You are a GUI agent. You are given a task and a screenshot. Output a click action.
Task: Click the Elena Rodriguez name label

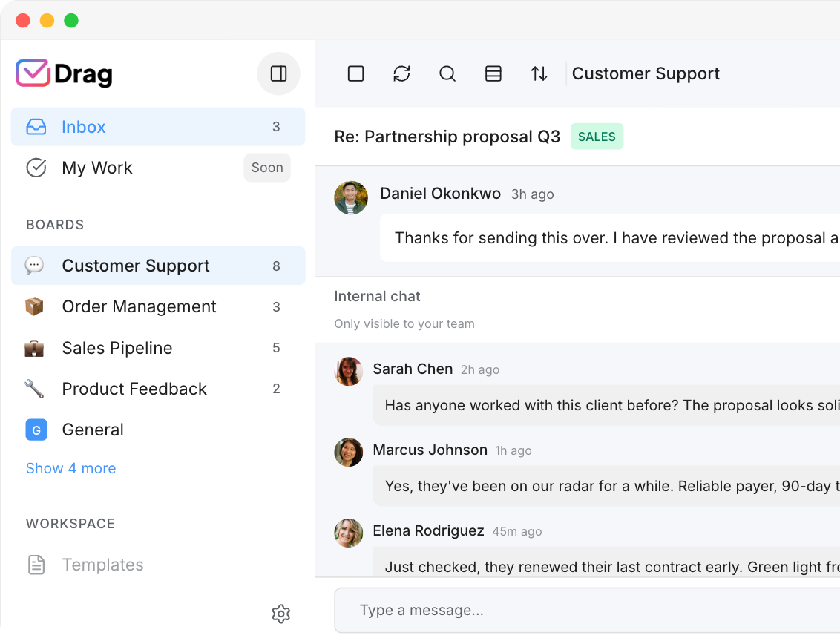click(429, 530)
